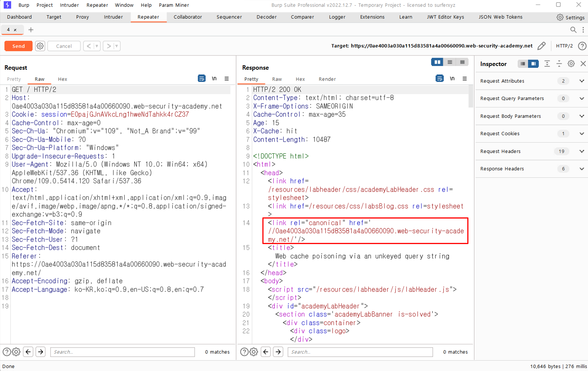
Task: Go to previous Request search match
Action: [28, 352]
